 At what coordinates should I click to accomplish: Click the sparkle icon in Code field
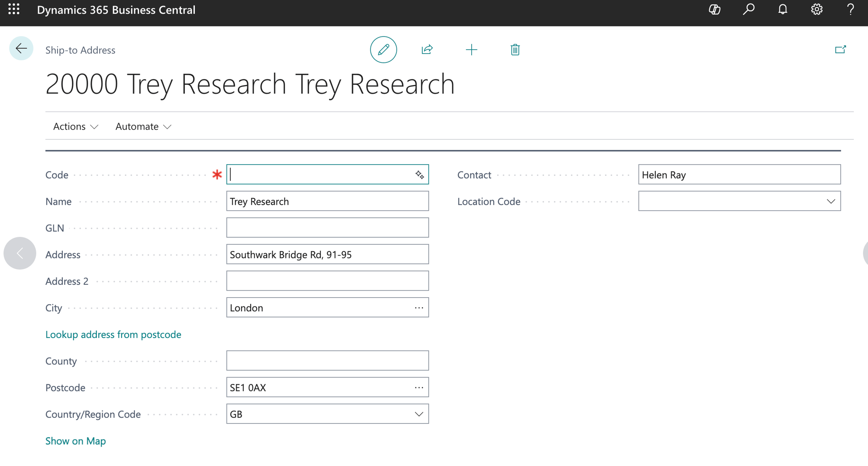[419, 175]
